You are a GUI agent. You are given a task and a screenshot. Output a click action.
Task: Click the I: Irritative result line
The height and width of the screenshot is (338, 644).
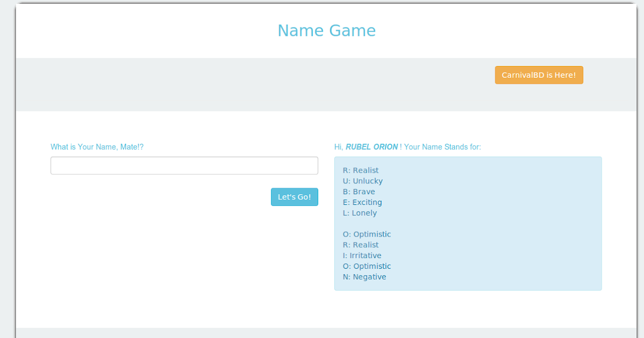pyautogui.click(x=362, y=255)
